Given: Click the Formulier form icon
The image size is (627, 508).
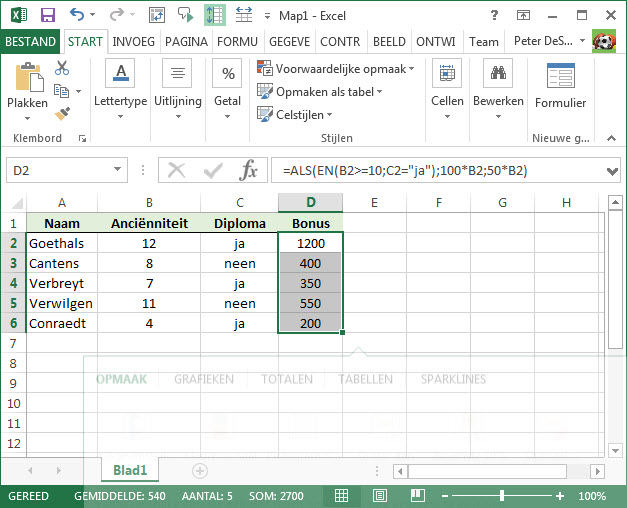Looking at the screenshot, I should pos(560,75).
